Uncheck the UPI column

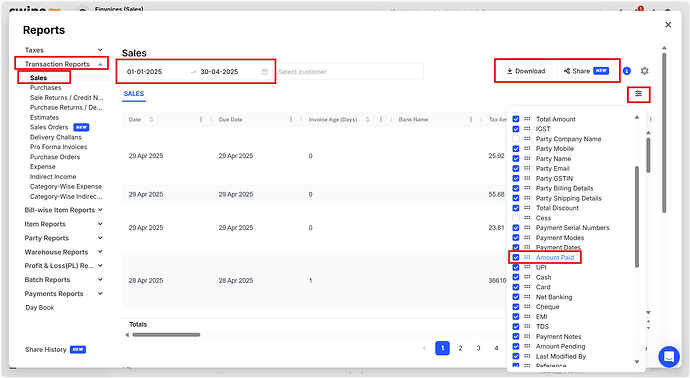(x=516, y=267)
